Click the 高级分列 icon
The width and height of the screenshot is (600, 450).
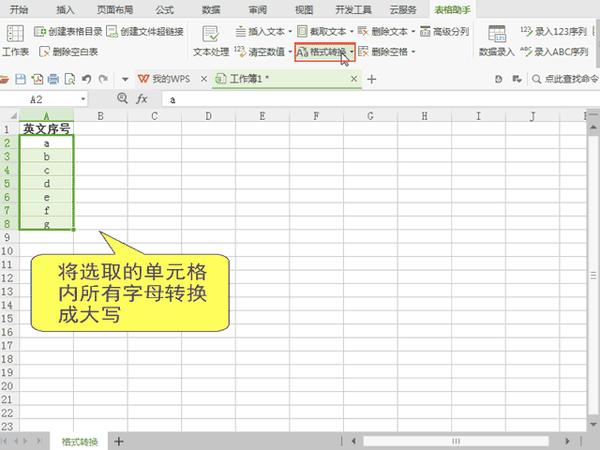pyautogui.click(x=425, y=31)
